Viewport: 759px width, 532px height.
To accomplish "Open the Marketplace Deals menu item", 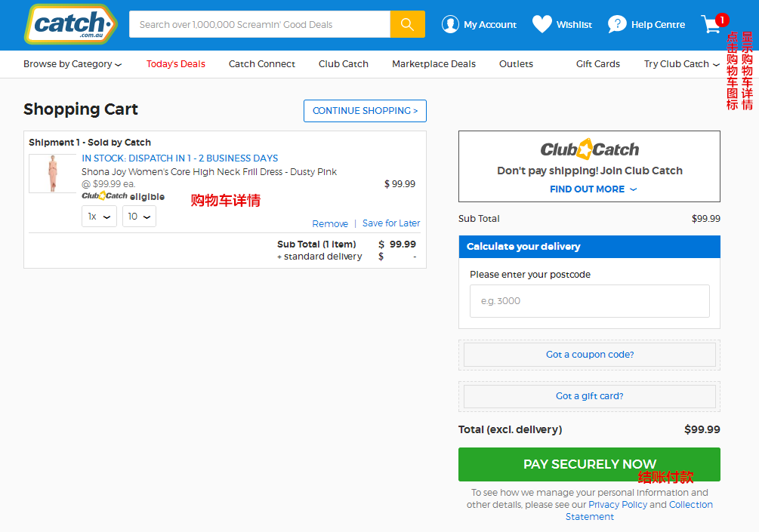I will (433, 64).
